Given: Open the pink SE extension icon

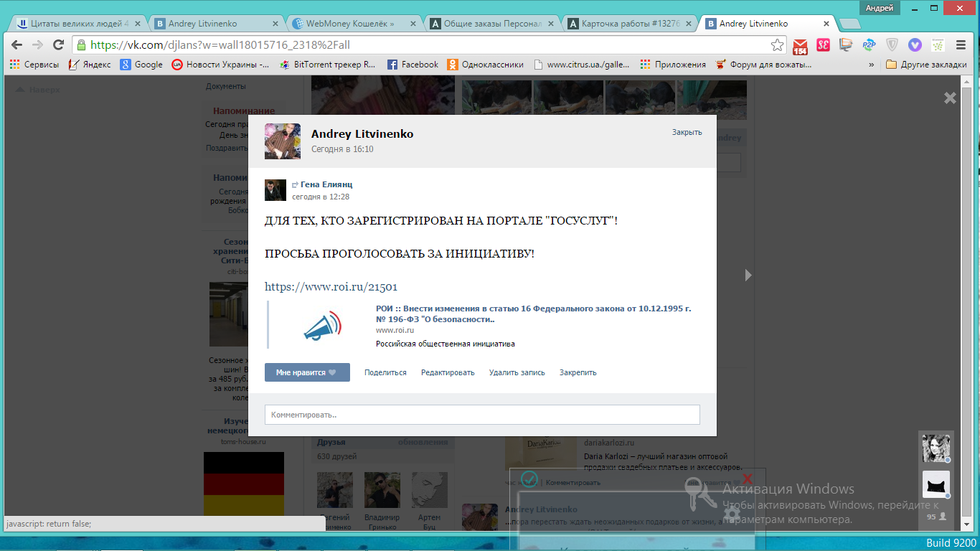Looking at the screenshot, I should [824, 45].
